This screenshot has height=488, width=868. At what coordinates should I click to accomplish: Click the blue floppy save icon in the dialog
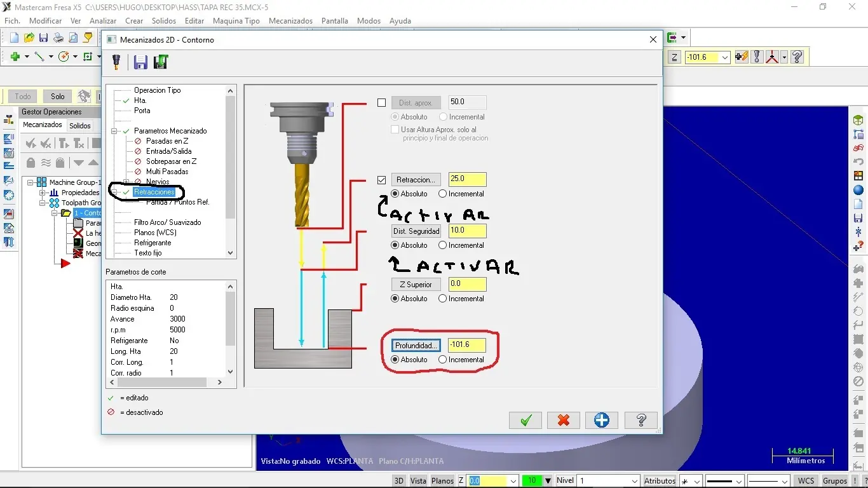(140, 62)
